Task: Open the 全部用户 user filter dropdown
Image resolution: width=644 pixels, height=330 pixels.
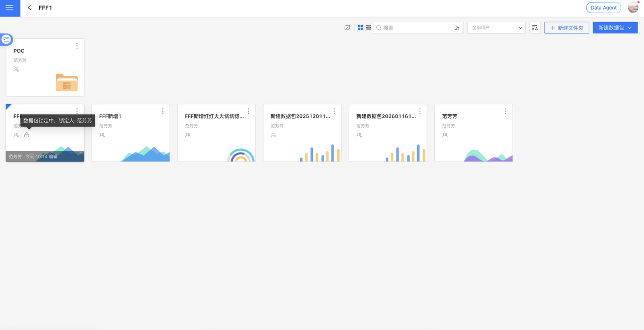Action: [x=496, y=28]
